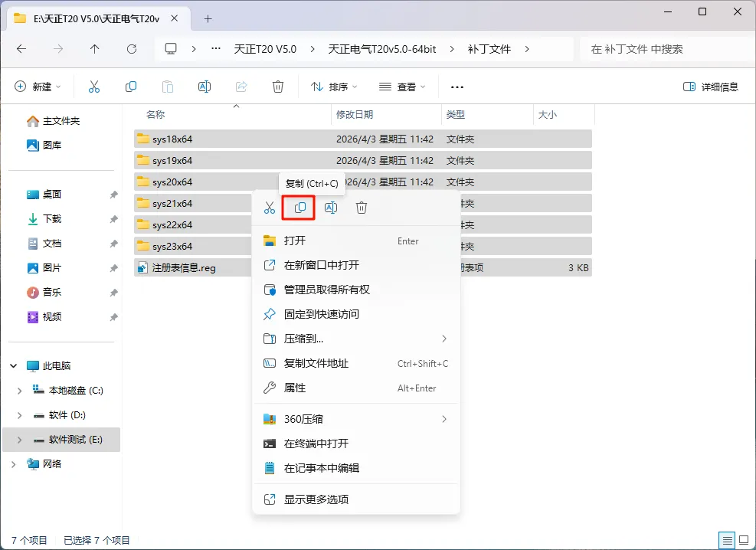This screenshot has height=550, width=756.
Task: Click the search box 在 补丁文件 中搜索
Action: tap(666, 49)
